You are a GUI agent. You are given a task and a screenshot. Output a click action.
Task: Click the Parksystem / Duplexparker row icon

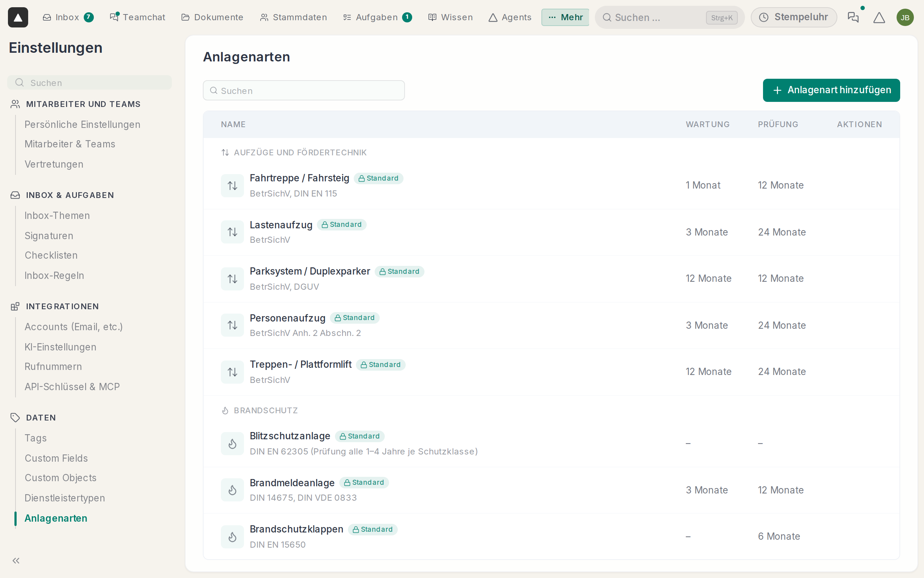pyautogui.click(x=232, y=279)
